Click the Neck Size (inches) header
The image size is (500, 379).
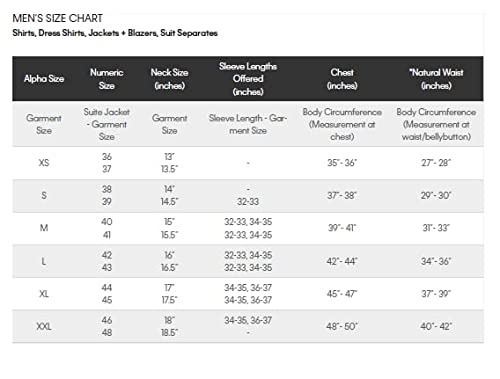click(x=169, y=79)
